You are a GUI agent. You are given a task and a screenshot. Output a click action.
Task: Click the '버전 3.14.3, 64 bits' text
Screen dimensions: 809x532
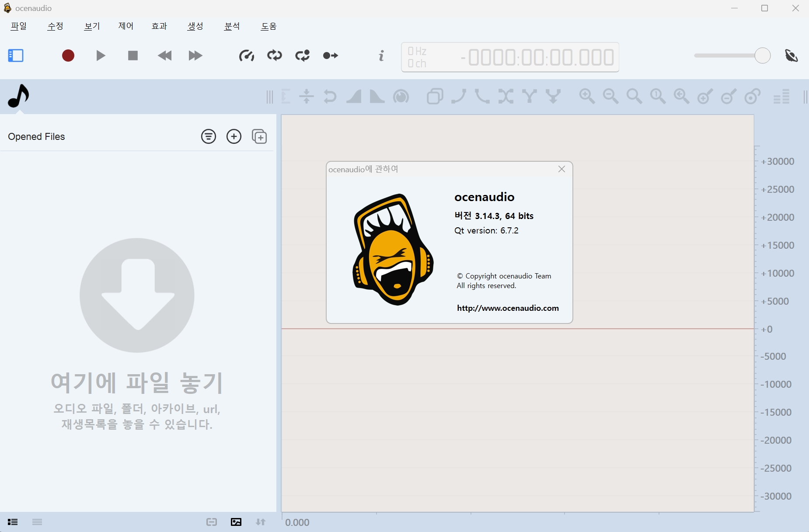pyautogui.click(x=494, y=216)
